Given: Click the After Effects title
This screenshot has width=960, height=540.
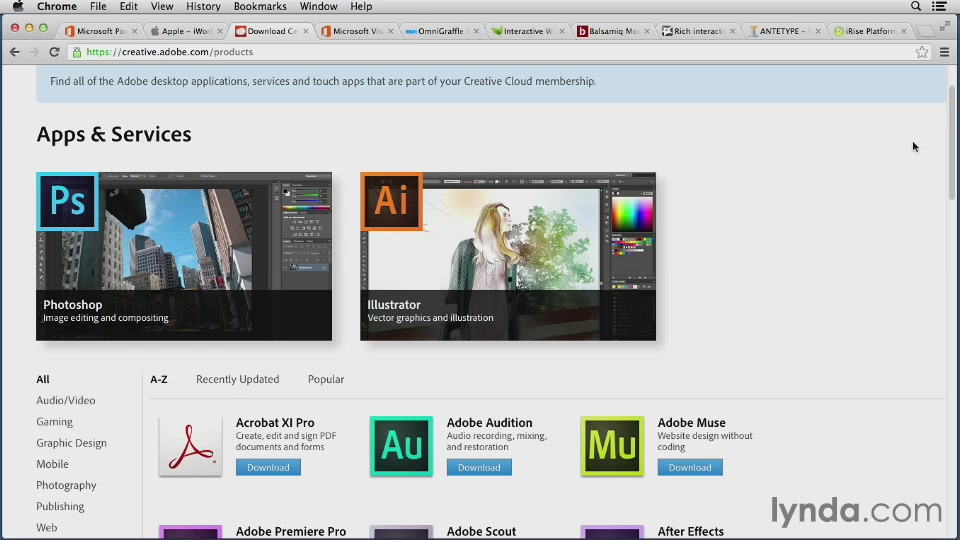Looking at the screenshot, I should click(691, 531).
